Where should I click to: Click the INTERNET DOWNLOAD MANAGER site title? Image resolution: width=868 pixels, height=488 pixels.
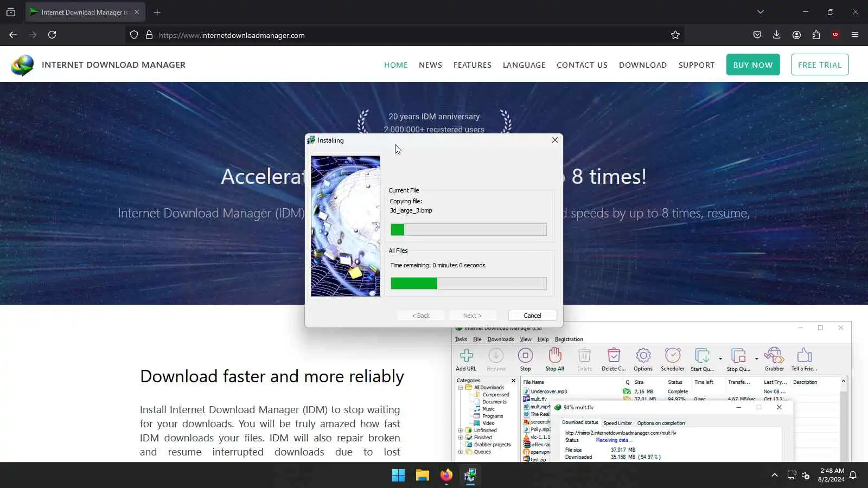[113, 65]
